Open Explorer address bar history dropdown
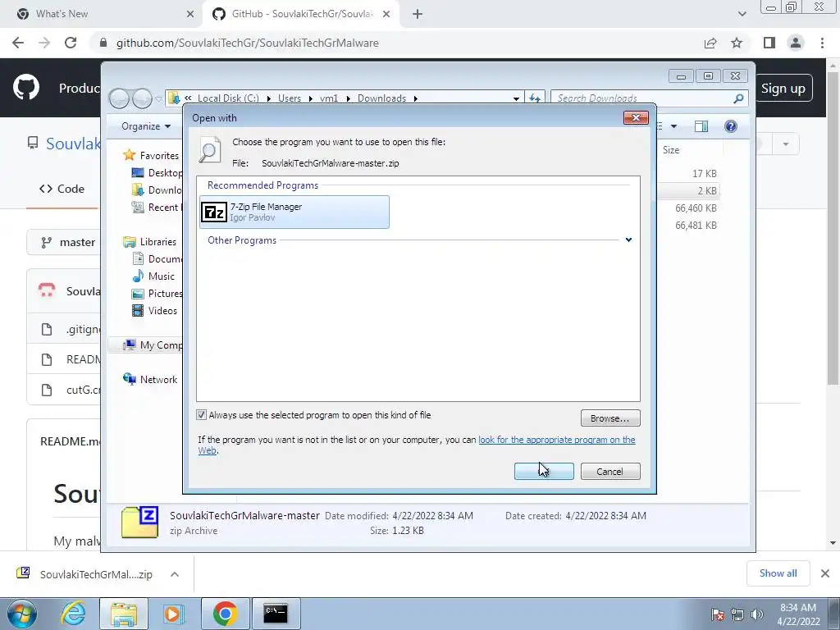 [516, 98]
